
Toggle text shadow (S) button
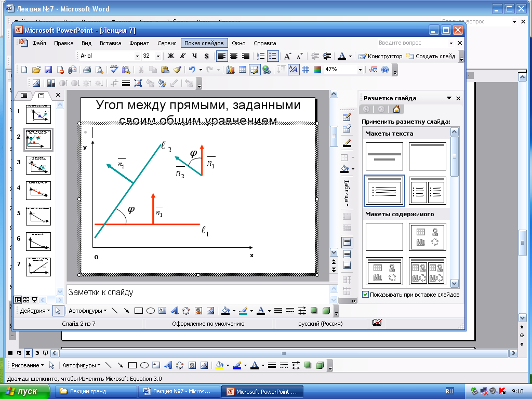coord(206,56)
